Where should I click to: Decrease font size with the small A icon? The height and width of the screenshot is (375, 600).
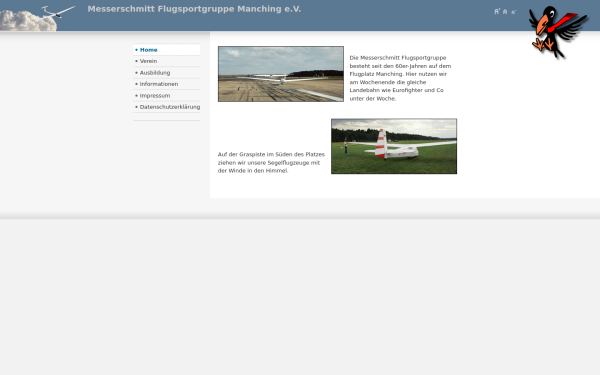tap(514, 12)
